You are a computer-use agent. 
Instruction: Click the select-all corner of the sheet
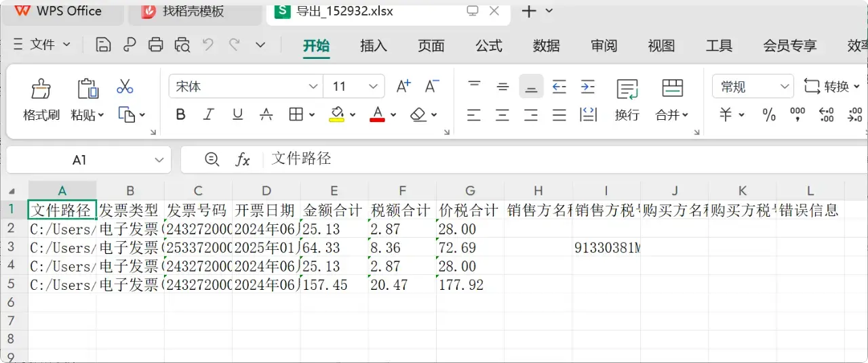[x=14, y=191]
